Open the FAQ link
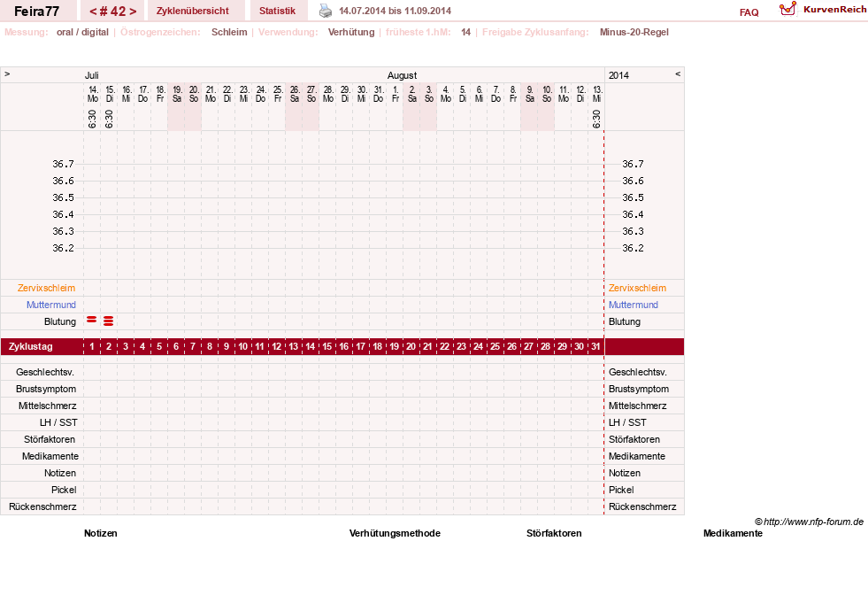 coord(749,12)
